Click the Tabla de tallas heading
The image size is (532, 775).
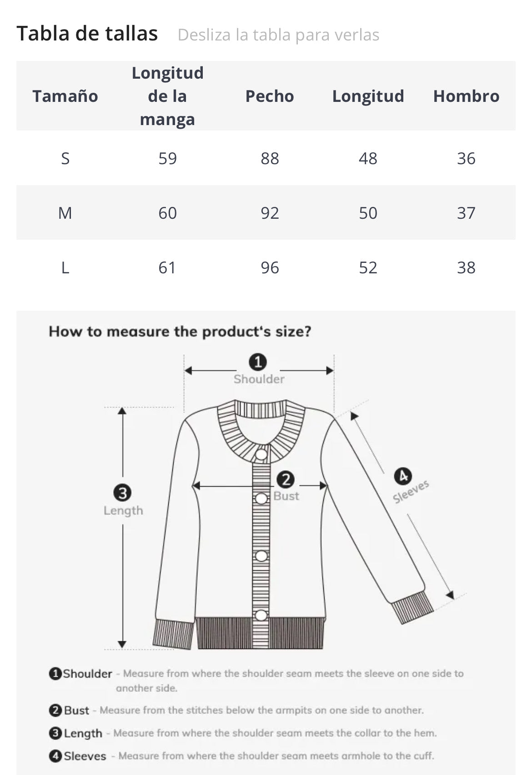point(87,34)
